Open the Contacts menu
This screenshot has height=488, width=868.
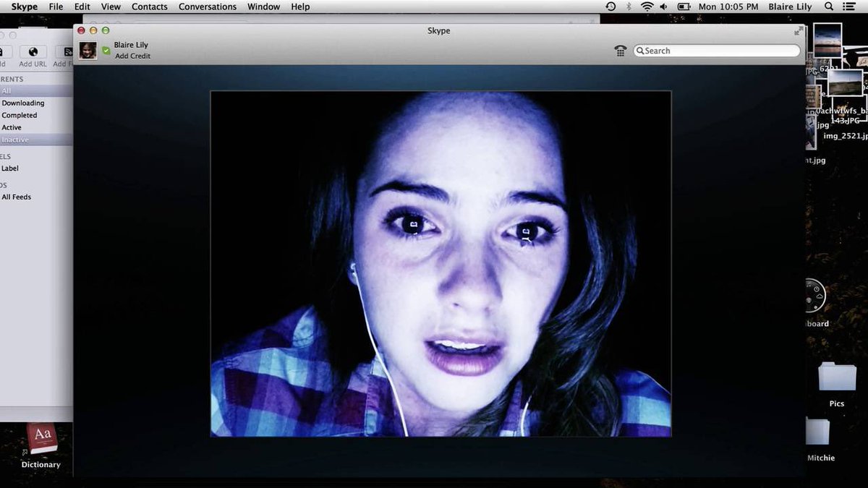(x=150, y=7)
